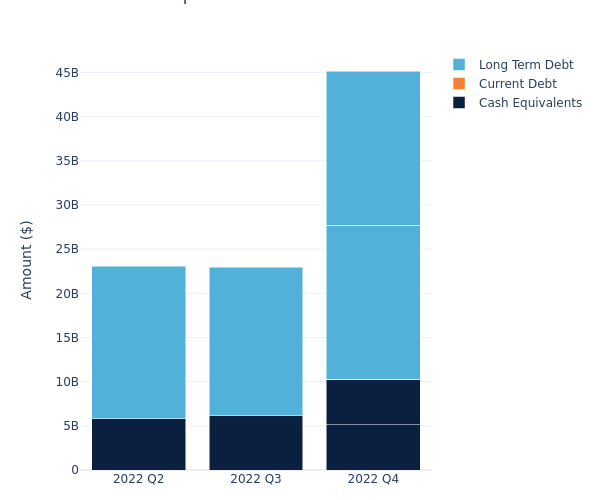600x500 pixels.
Task: Click the light blue segment of the 2022 Q3 bar
Action: 255,341
